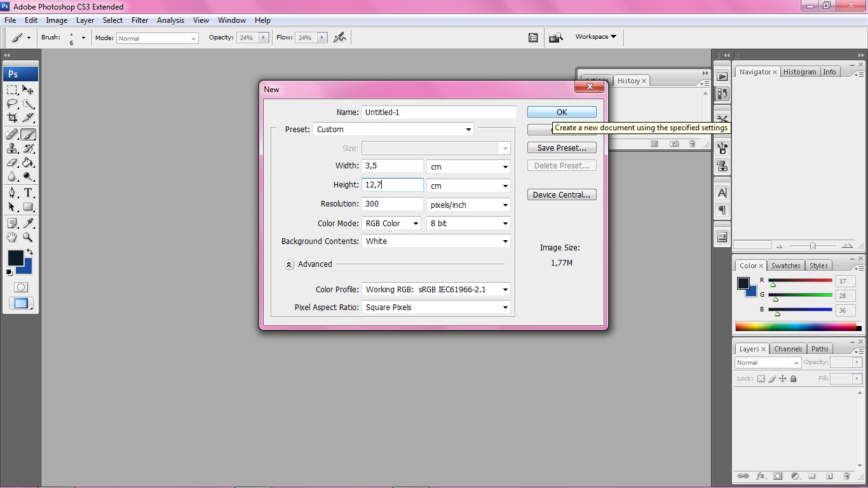868x488 pixels.
Task: Click the foreground color swatch in toolbox
Action: [x=15, y=257]
